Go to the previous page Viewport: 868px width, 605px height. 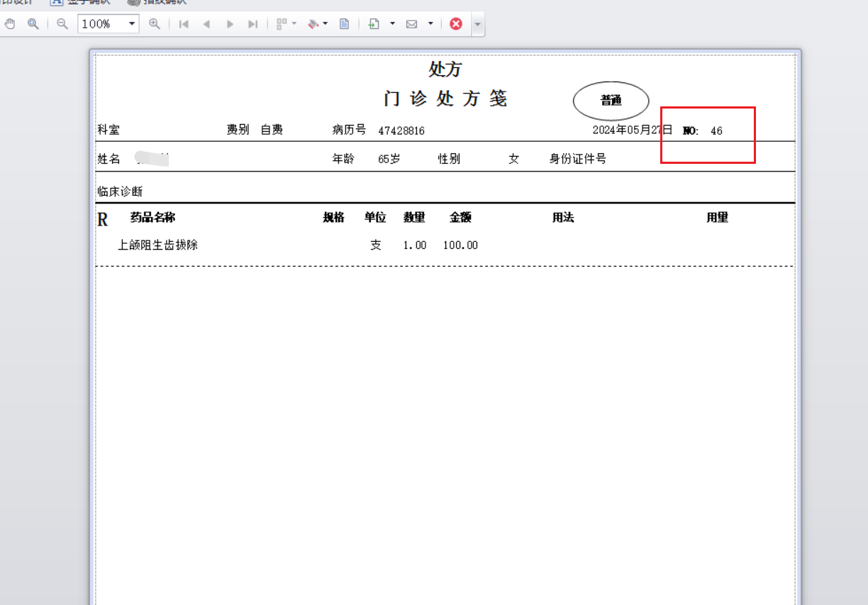click(206, 24)
